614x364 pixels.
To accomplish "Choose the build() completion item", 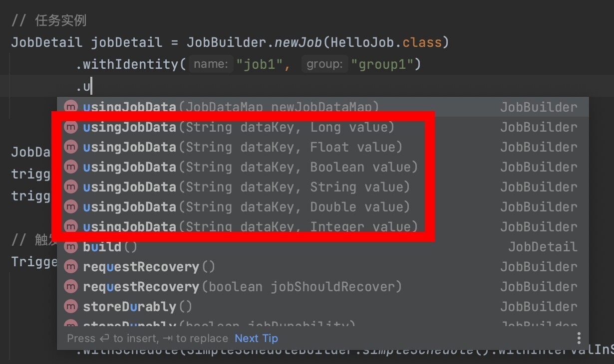I will (110, 247).
